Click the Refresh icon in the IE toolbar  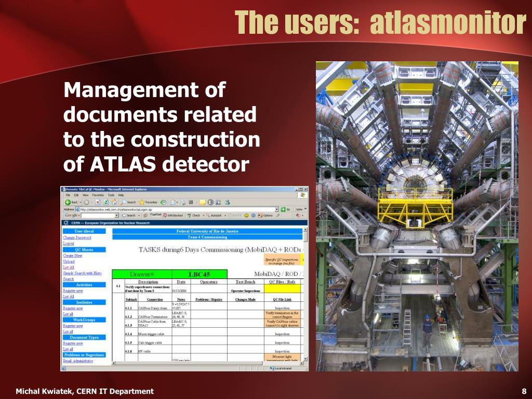click(106, 202)
